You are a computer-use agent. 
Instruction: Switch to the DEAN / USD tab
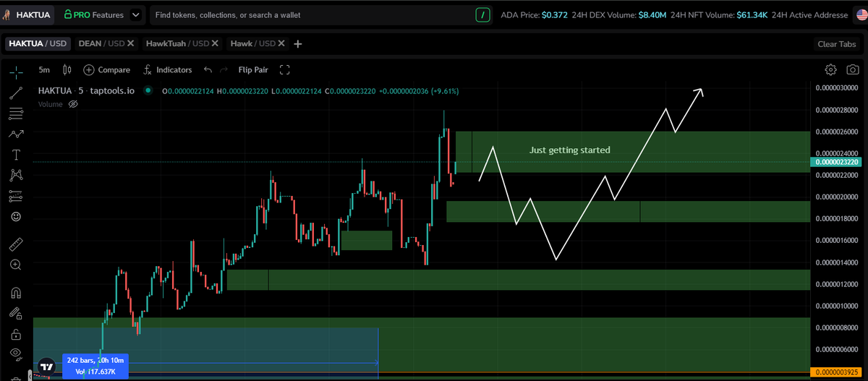[101, 43]
